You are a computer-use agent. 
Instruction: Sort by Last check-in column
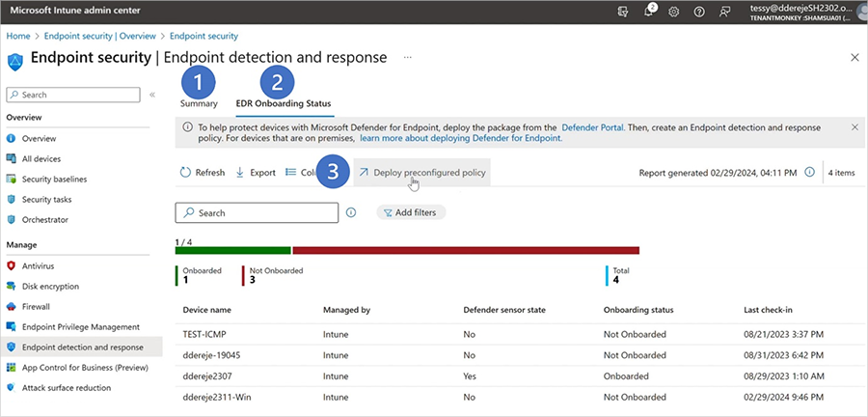(768, 310)
